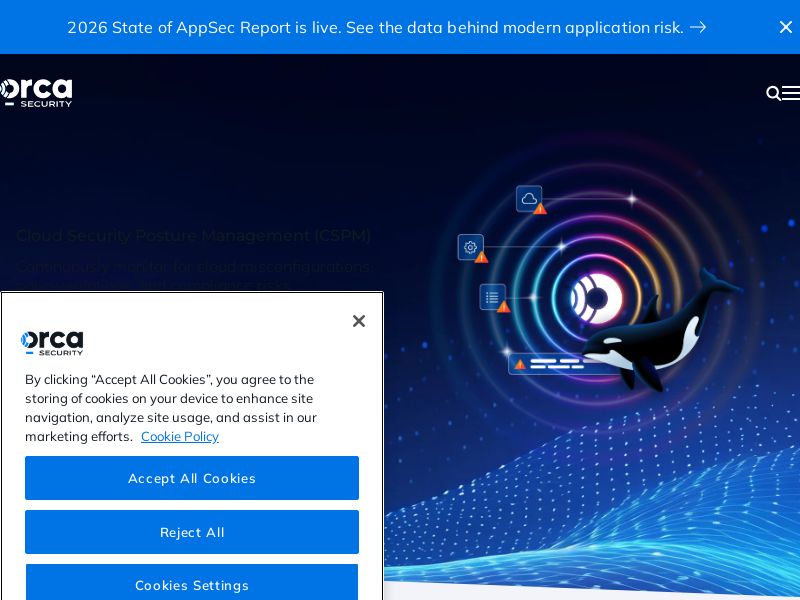Image resolution: width=800 pixels, height=600 pixels.
Task: Open Cookies Settings preferences
Action: click(192, 584)
